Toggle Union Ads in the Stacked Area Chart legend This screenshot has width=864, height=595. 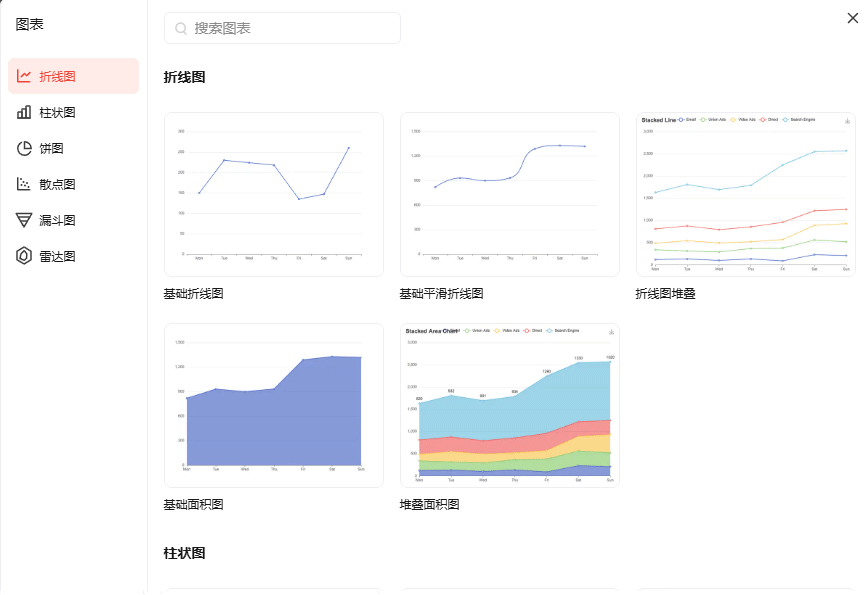(x=479, y=330)
